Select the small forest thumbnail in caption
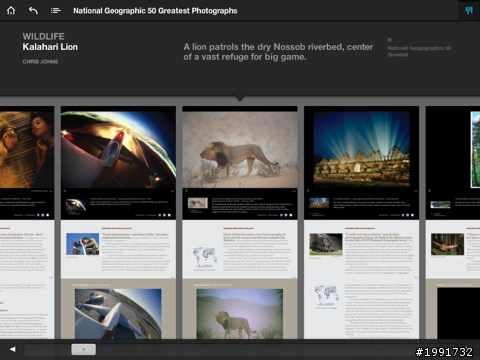This screenshot has height=360, width=480. click(x=441, y=205)
